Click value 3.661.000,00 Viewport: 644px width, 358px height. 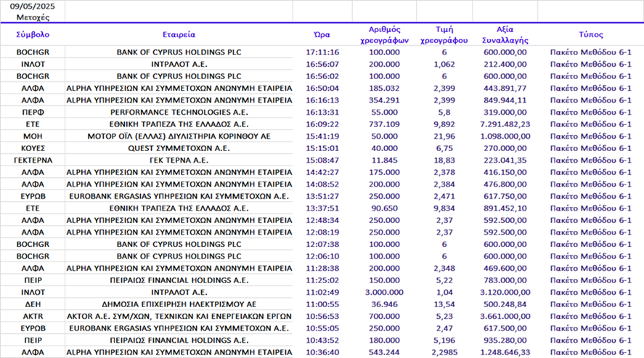click(505, 316)
